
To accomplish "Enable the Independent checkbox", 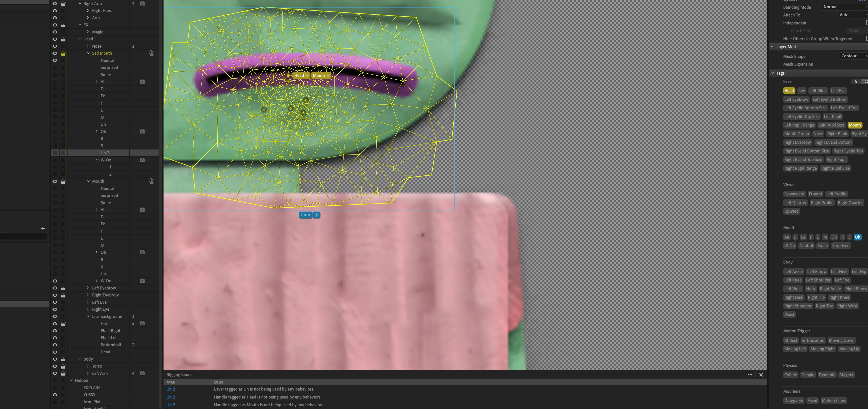I will click(867, 23).
